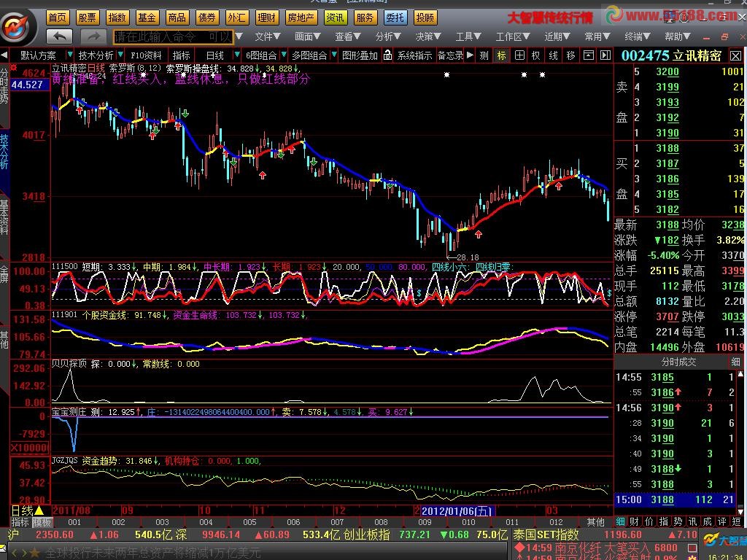This screenshot has width=747, height=560.
Task: Click the grid layout 田 icon on toolbar
Action: tap(519, 55)
